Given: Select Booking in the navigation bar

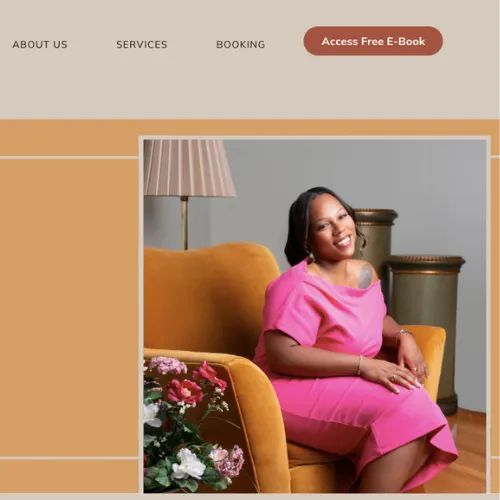Looking at the screenshot, I should click(241, 44).
